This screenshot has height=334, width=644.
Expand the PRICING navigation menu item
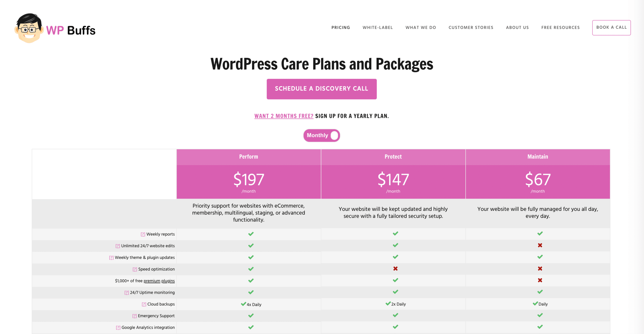pos(341,27)
